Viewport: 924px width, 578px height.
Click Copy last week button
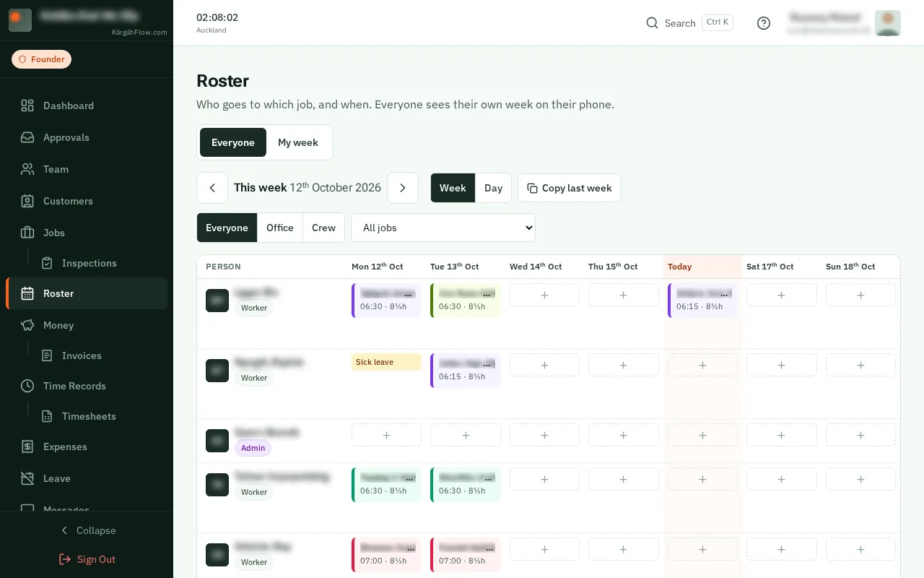[x=570, y=188]
